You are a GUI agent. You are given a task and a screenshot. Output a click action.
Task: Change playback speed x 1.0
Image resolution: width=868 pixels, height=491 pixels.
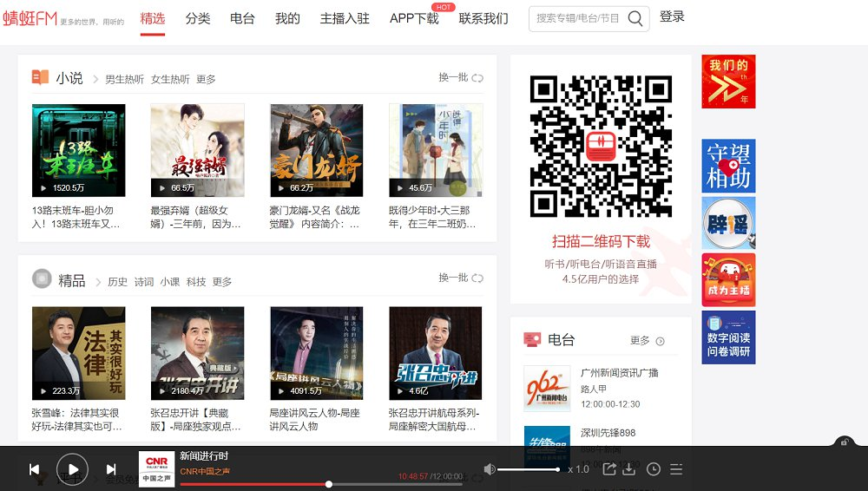pos(578,469)
